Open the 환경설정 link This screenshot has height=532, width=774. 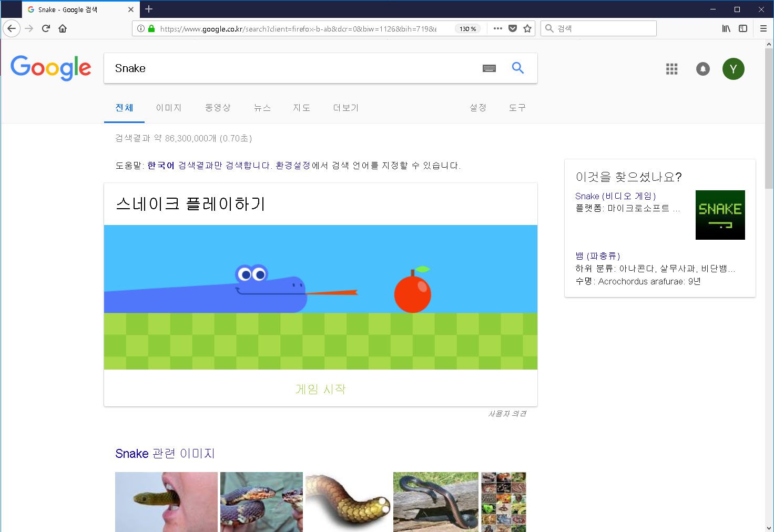293,166
